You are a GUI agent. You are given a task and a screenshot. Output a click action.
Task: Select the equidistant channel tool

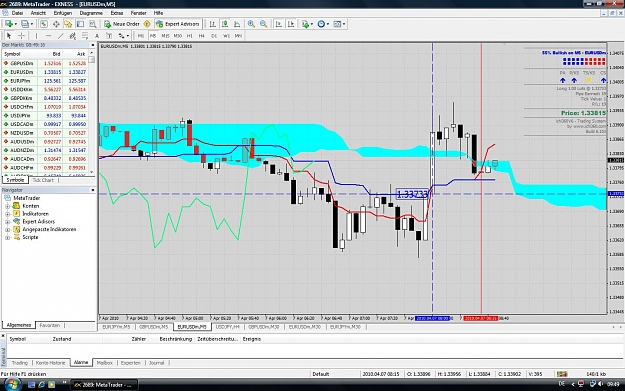pos(73,36)
